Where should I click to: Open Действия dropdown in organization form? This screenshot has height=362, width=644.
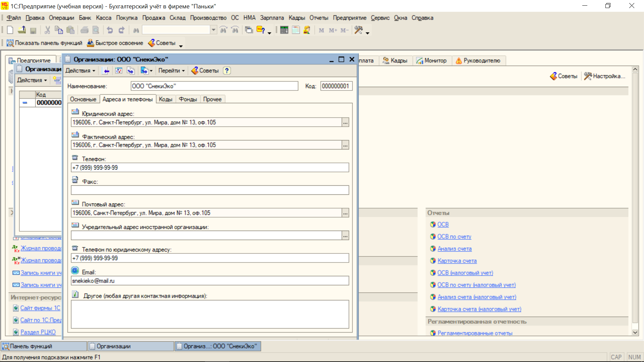(80, 71)
